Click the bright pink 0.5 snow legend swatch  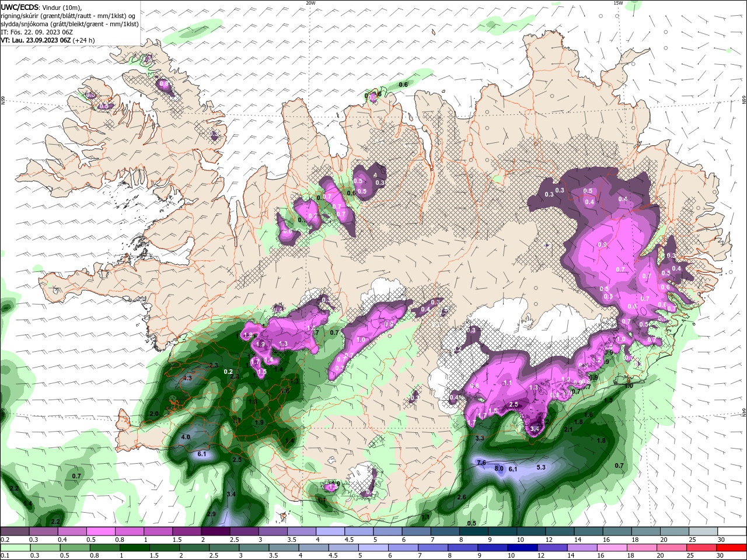[100, 531]
